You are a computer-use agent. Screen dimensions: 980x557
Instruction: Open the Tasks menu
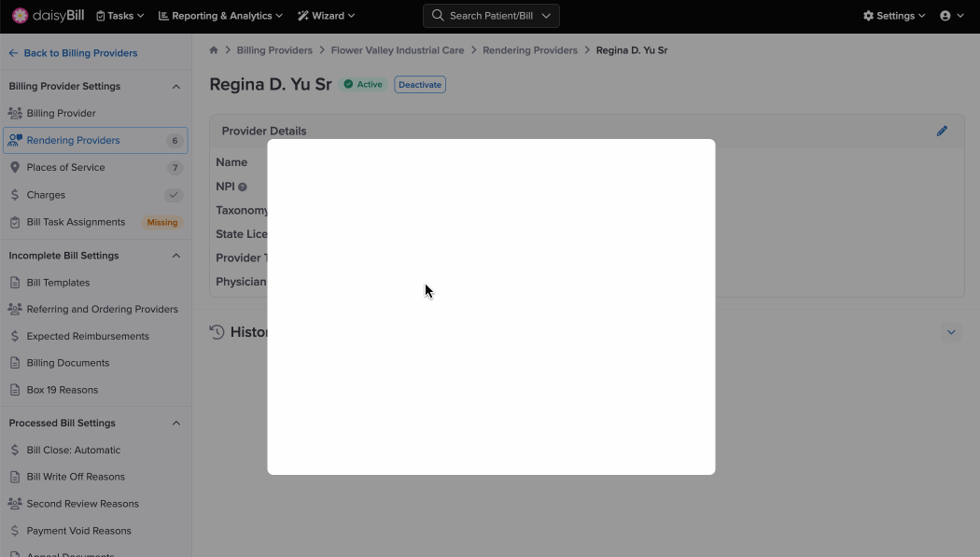120,16
